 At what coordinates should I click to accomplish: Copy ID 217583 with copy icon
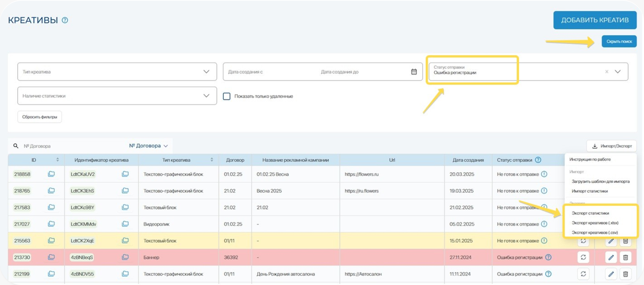click(51, 207)
